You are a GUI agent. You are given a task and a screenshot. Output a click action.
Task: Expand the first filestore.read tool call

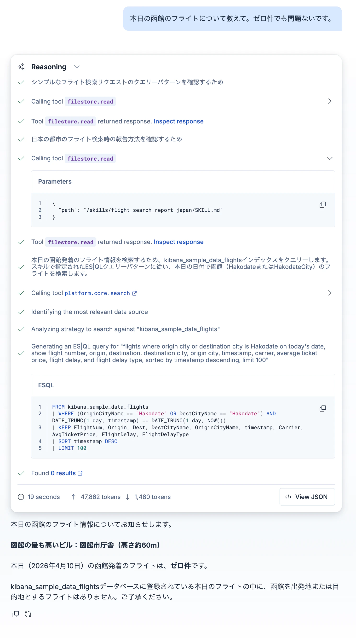pyautogui.click(x=329, y=101)
